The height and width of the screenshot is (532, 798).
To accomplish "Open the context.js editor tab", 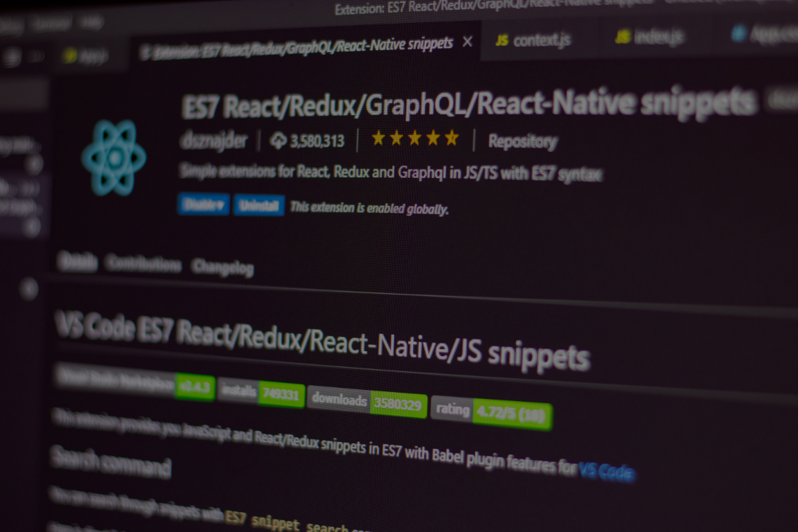I will click(533, 40).
